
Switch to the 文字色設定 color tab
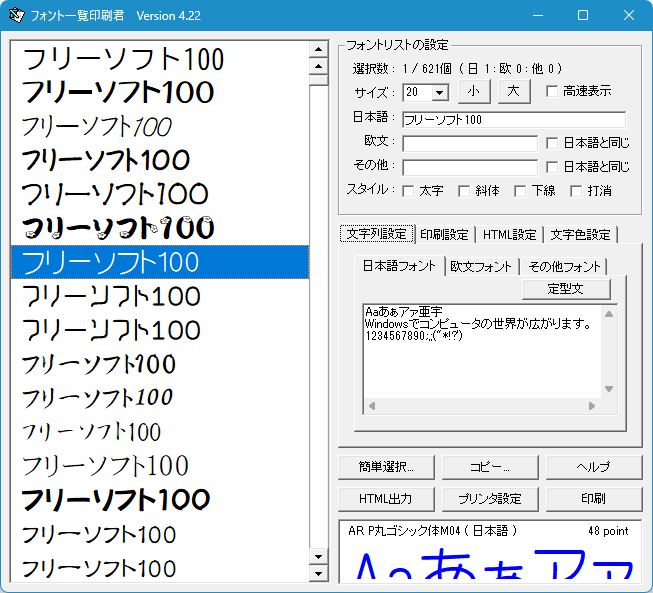[580, 234]
